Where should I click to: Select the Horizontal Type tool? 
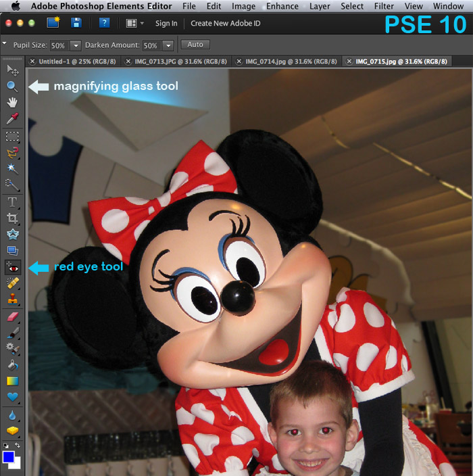pos(12,202)
